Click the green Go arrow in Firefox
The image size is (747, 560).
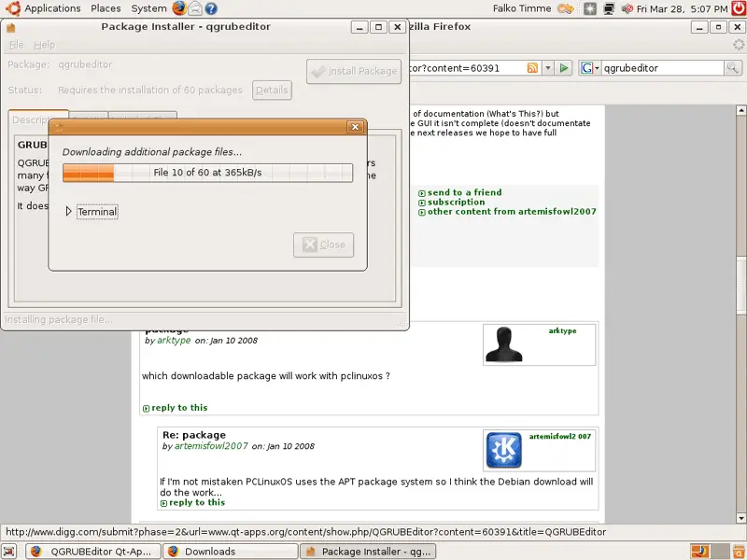pos(564,68)
